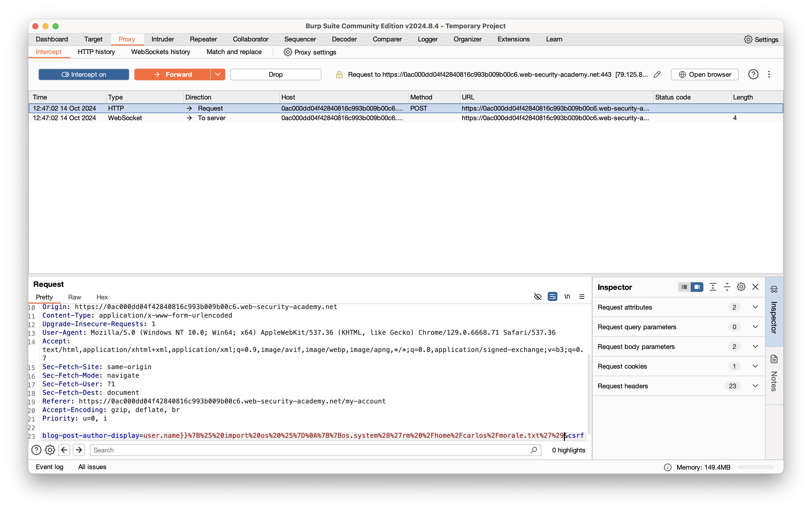
Task: Click the search settings gear beside Search field
Action: (x=50, y=450)
